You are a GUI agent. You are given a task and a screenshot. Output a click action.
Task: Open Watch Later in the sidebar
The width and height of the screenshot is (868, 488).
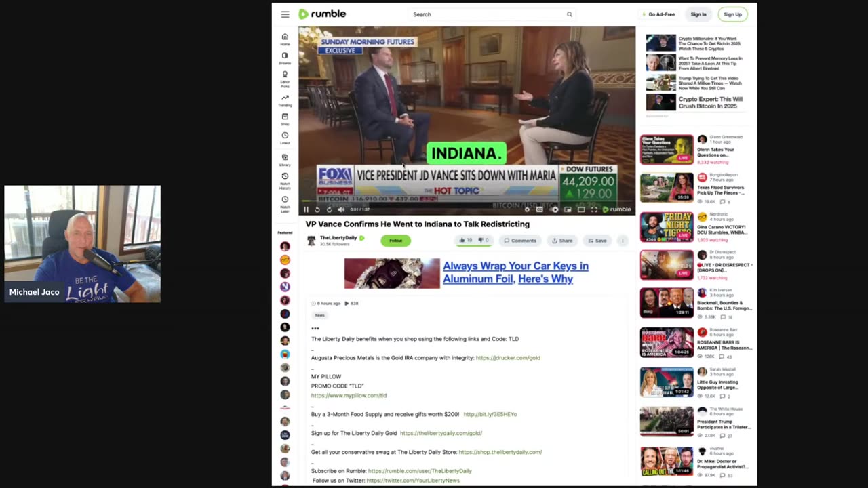click(285, 204)
